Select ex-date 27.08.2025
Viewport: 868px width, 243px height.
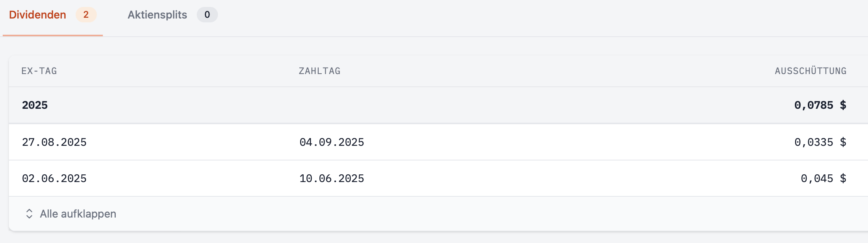(54, 142)
